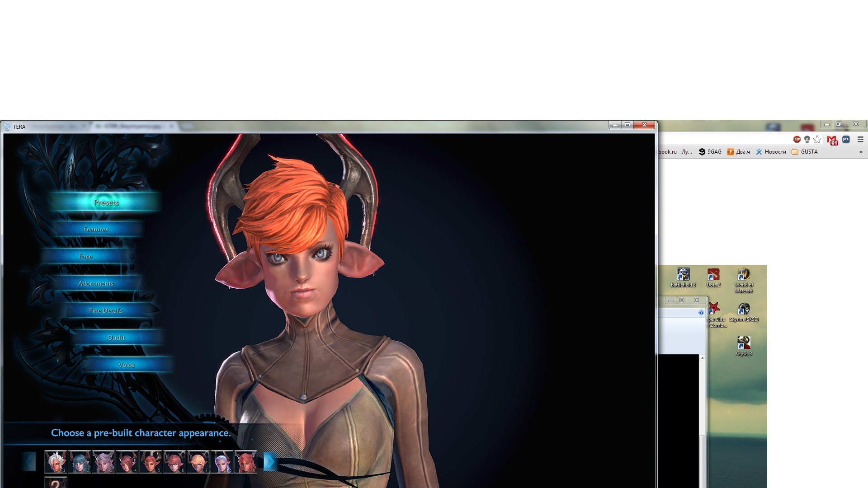
Task: Open the book.ru bookmark
Action: [x=675, y=152]
